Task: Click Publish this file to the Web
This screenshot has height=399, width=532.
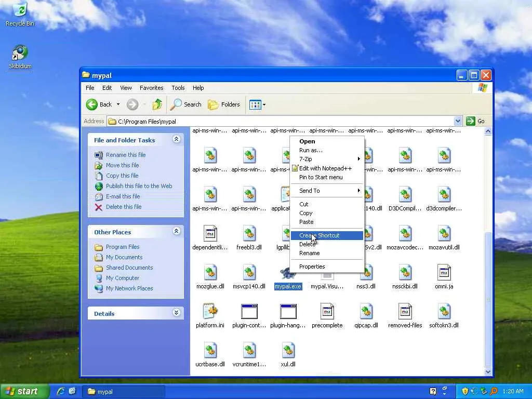Action: pos(139,186)
